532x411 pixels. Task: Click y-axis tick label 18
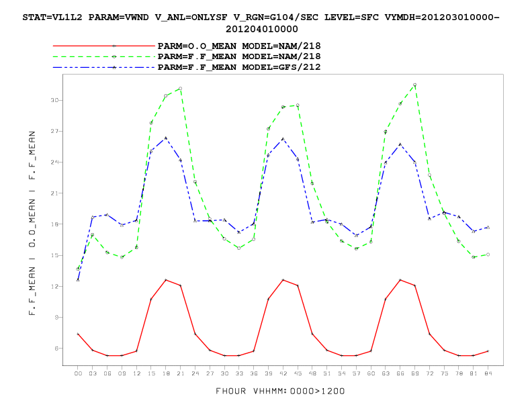pos(54,224)
